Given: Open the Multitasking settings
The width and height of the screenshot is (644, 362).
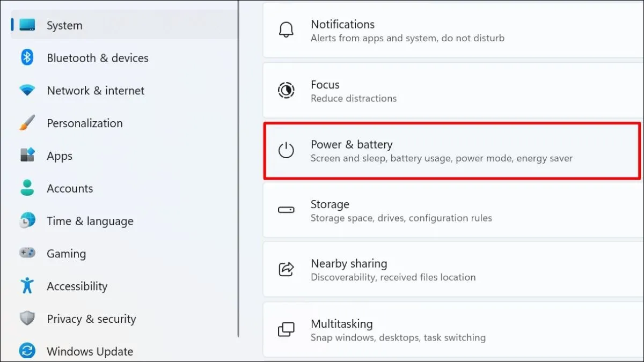Looking at the screenshot, I should [x=451, y=330].
